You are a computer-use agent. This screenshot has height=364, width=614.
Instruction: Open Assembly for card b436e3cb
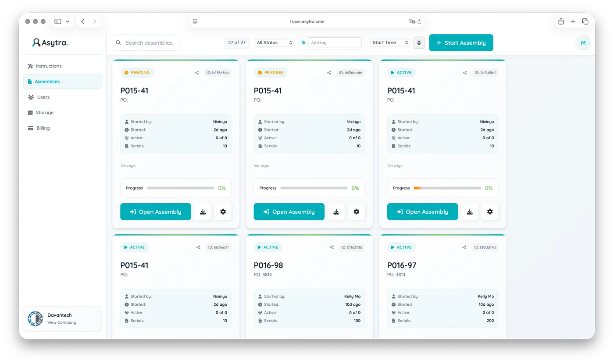pyautogui.click(x=156, y=212)
